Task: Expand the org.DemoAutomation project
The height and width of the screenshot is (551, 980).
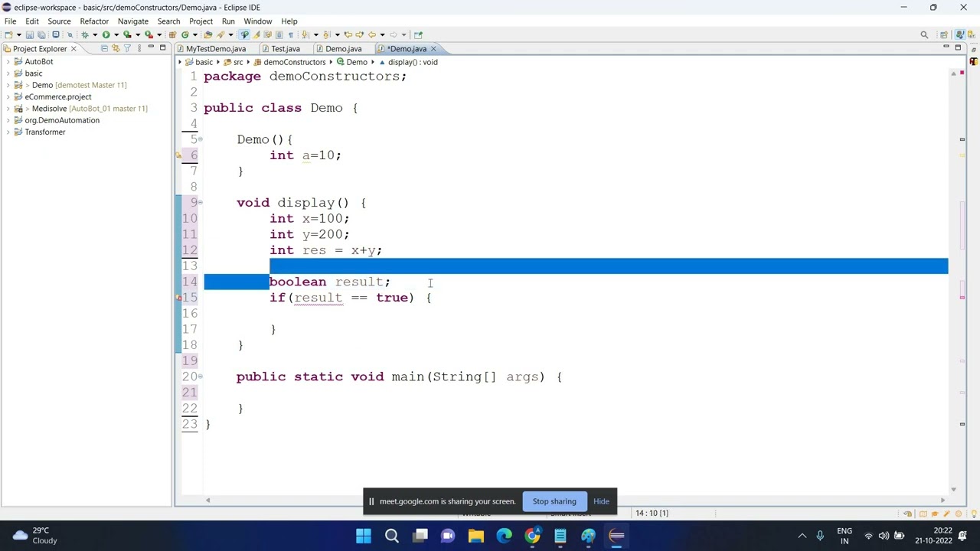Action: click(x=8, y=120)
